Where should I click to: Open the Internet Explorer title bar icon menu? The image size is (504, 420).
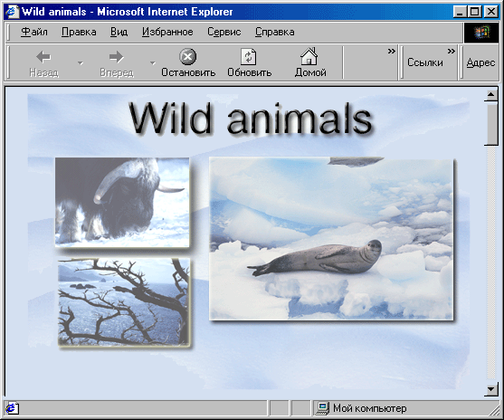[12, 12]
